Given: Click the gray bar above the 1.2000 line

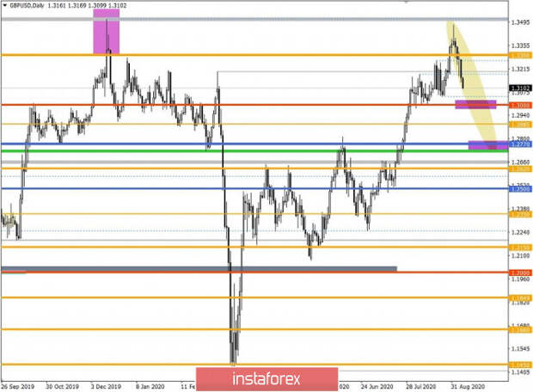Looking at the screenshot, I should pos(199,268).
